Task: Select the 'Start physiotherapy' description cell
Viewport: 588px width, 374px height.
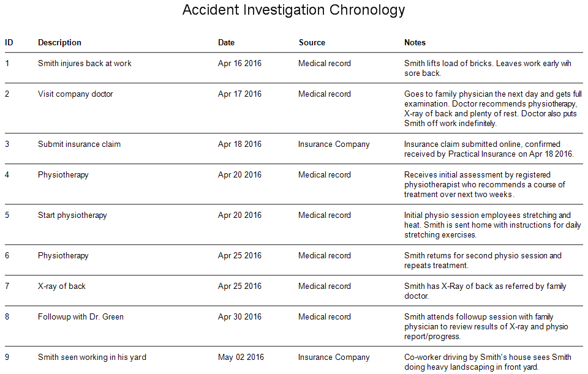Action: tap(72, 215)
